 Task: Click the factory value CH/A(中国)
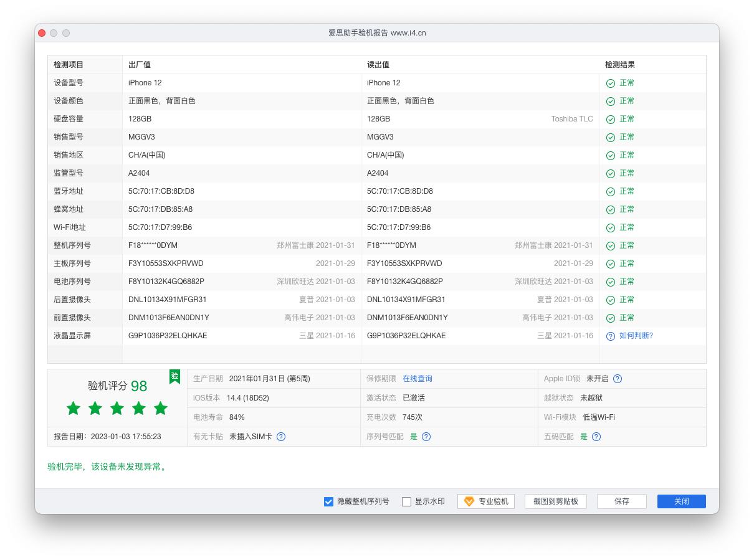pyautogui.click(x=147, y=155)
